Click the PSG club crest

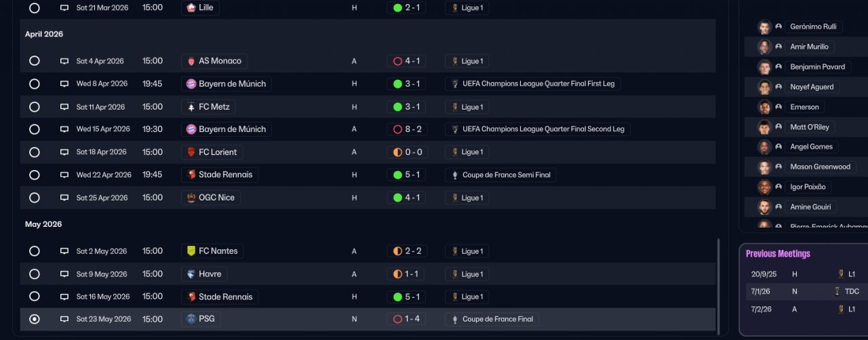192,319
